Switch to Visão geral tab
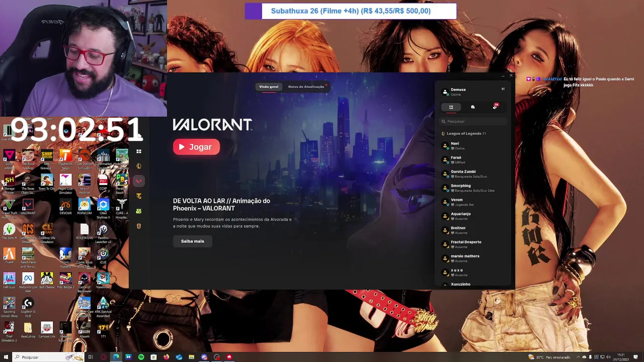This screenshot has height=362, width=644. tap(269, 86)
